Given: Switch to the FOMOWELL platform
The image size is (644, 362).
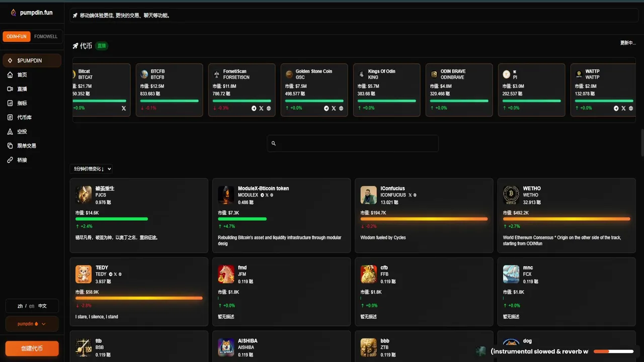Looking at the screenshot, I should coord(46,37).
